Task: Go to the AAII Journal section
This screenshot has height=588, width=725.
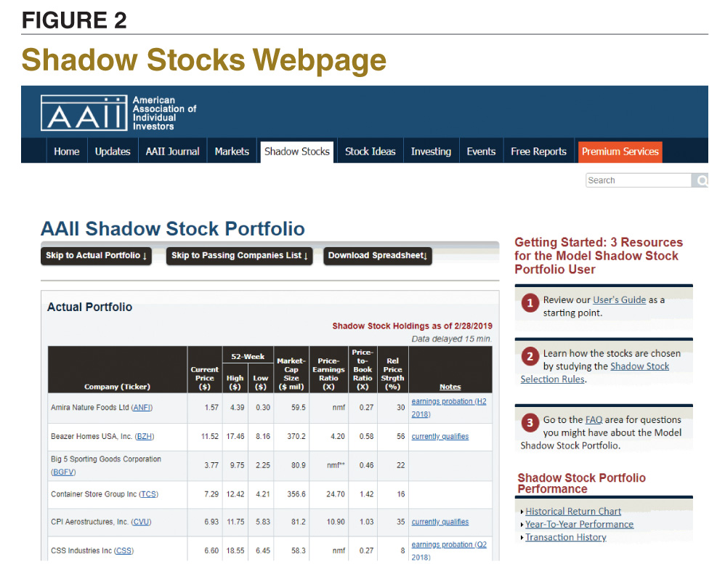Action: pos(172,151)
